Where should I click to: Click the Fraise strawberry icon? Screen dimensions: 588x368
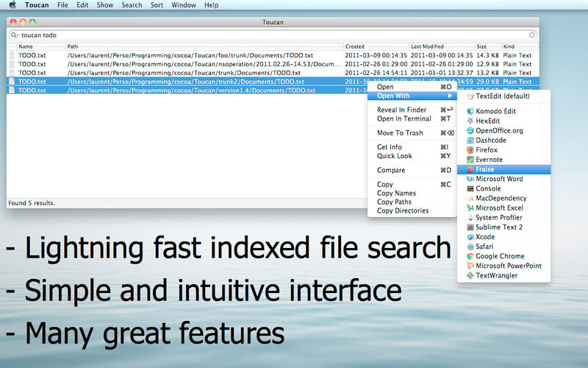pos(470,169)
